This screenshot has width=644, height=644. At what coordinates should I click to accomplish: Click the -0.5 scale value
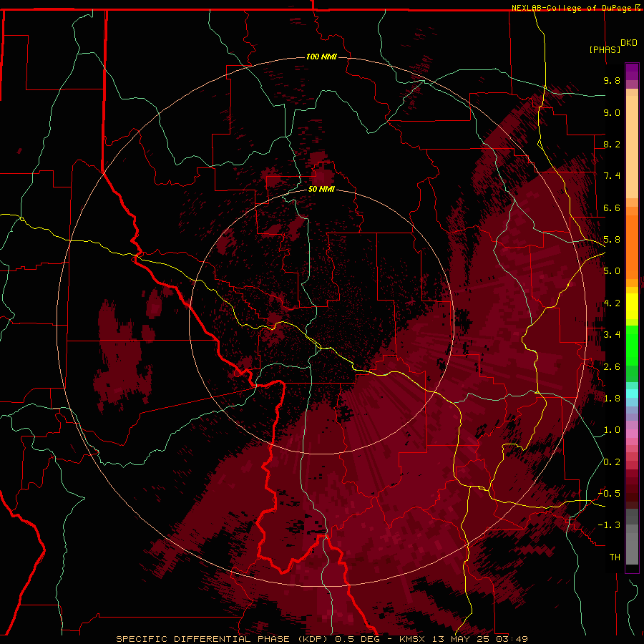click(609, 493)
